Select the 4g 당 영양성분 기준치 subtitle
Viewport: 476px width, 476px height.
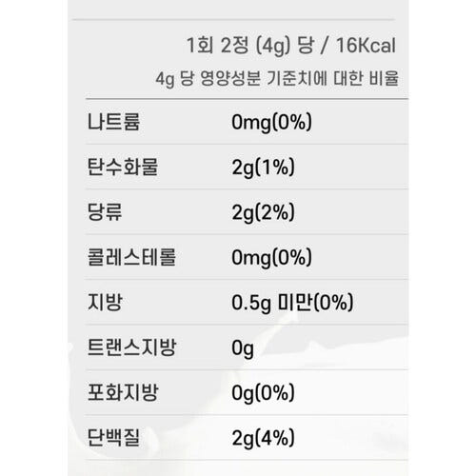pyautogui.click(x=277, y=78)
